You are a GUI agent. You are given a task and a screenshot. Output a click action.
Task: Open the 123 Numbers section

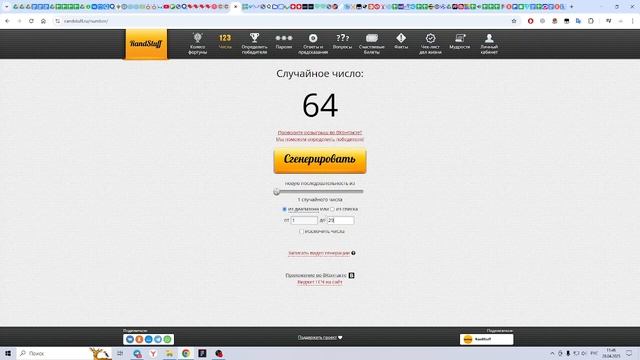pos(225,42)
